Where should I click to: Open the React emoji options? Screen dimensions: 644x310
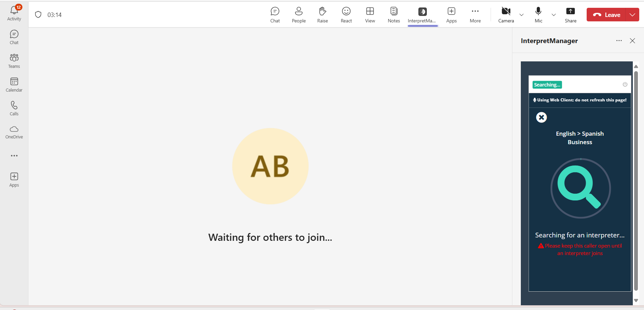346,15
